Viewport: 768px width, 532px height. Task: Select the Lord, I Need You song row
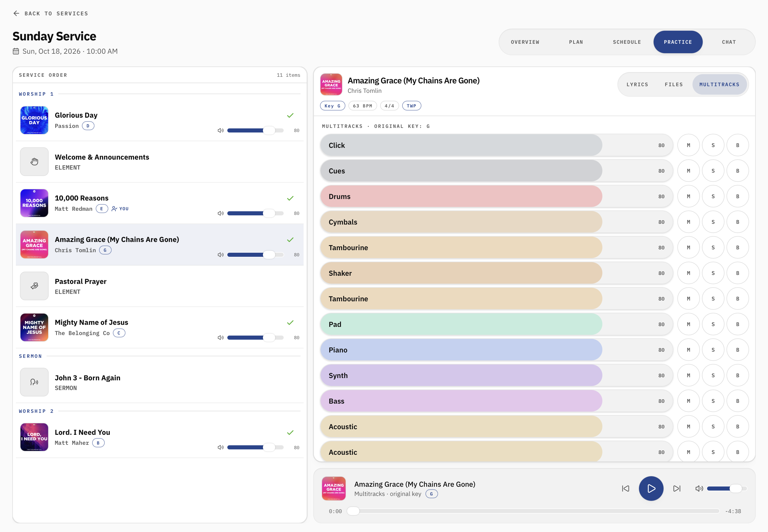click(x=159, y=437)
